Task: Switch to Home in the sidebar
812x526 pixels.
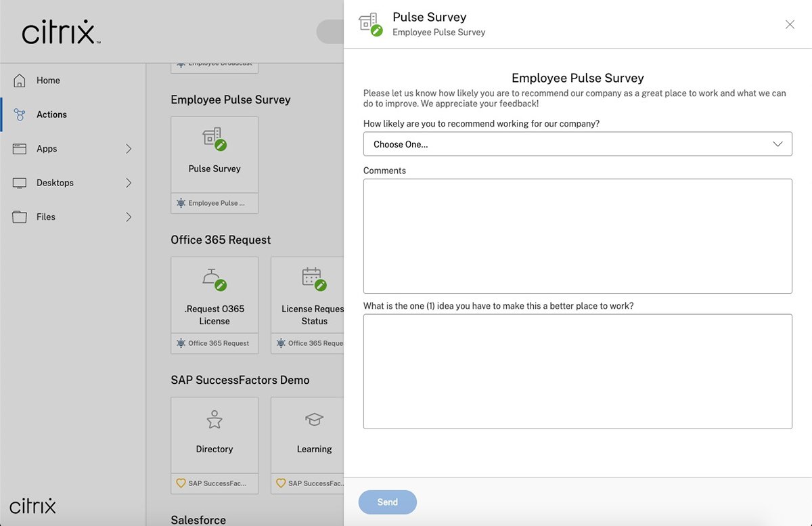Action: coord(48,80)
